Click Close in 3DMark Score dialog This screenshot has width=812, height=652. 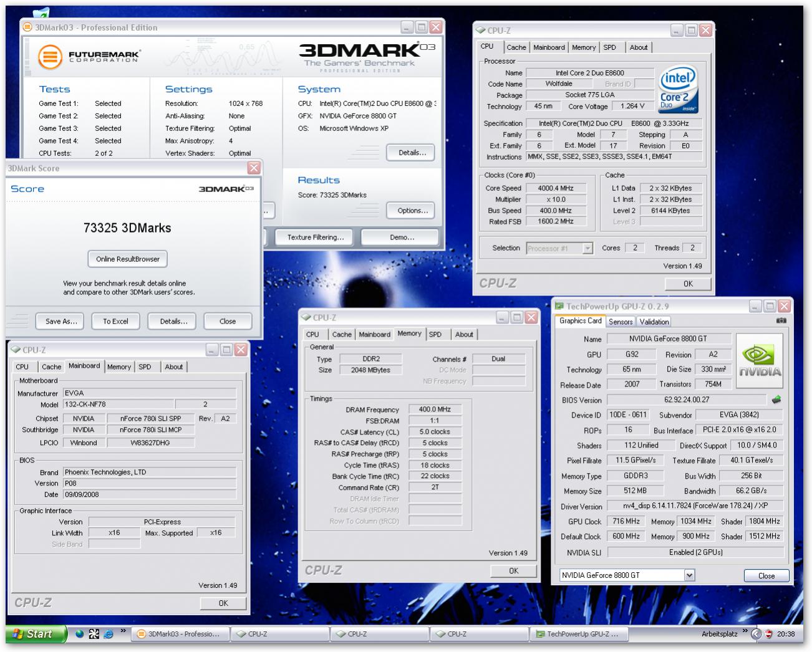(x=228, y=322)
